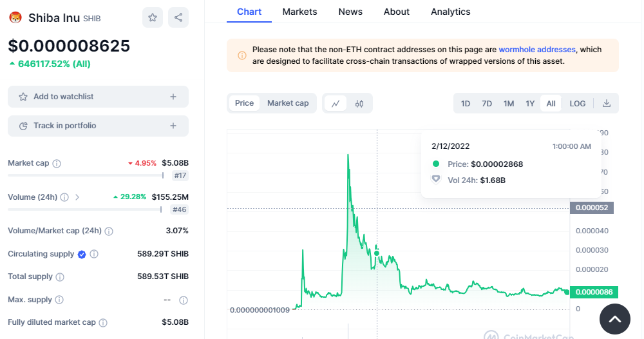Screen dimensions: 644x339
Task: Click the pie chart icon in Track in portfolio
Action: pyautogui.click(x=23, y=126)
